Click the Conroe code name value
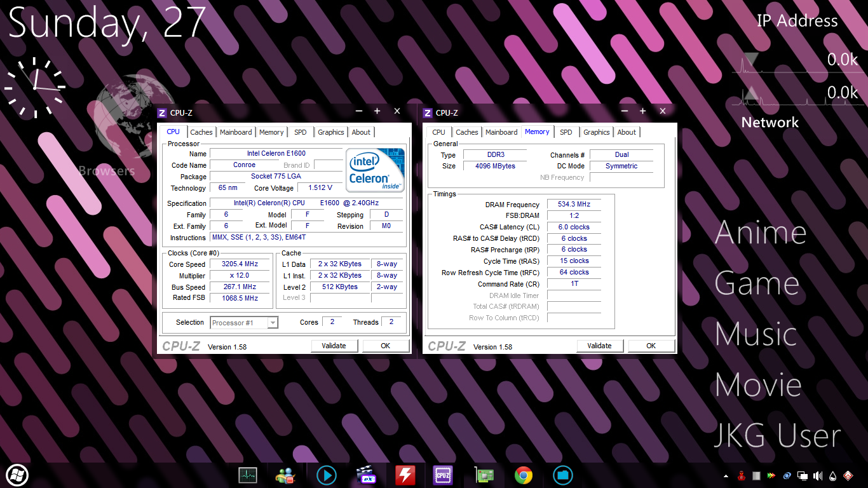The height and width of the screenshot is (488, 868). tap(244, 165)
